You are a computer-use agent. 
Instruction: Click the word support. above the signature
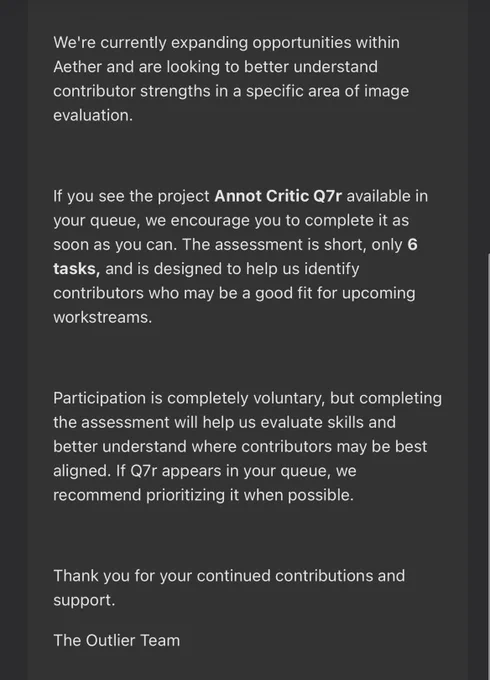click(84, 601)
